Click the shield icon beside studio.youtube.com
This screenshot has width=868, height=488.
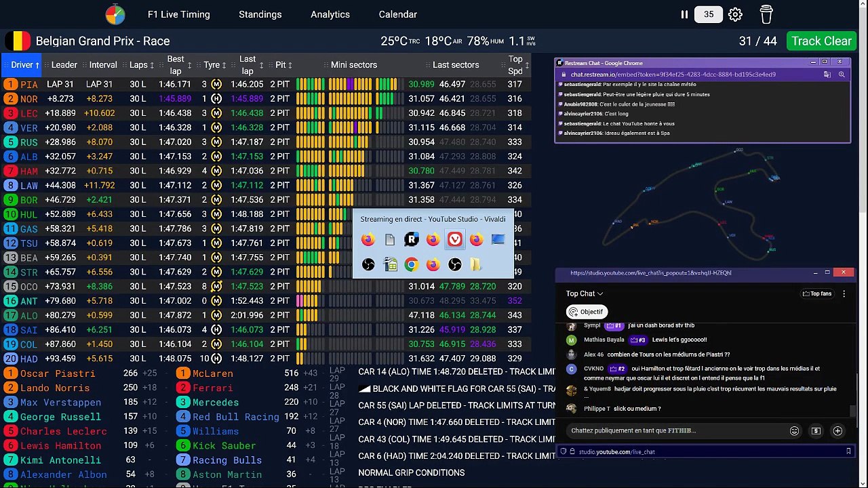563,451
